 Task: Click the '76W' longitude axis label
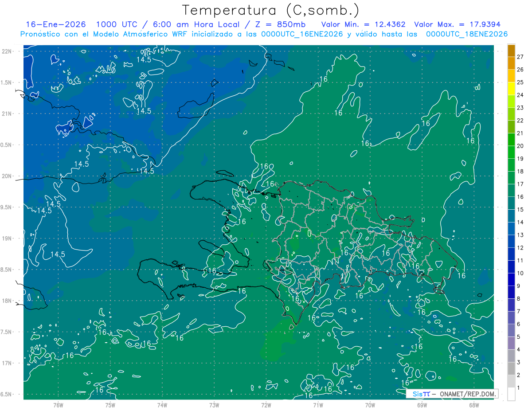[x=58, y=404]
